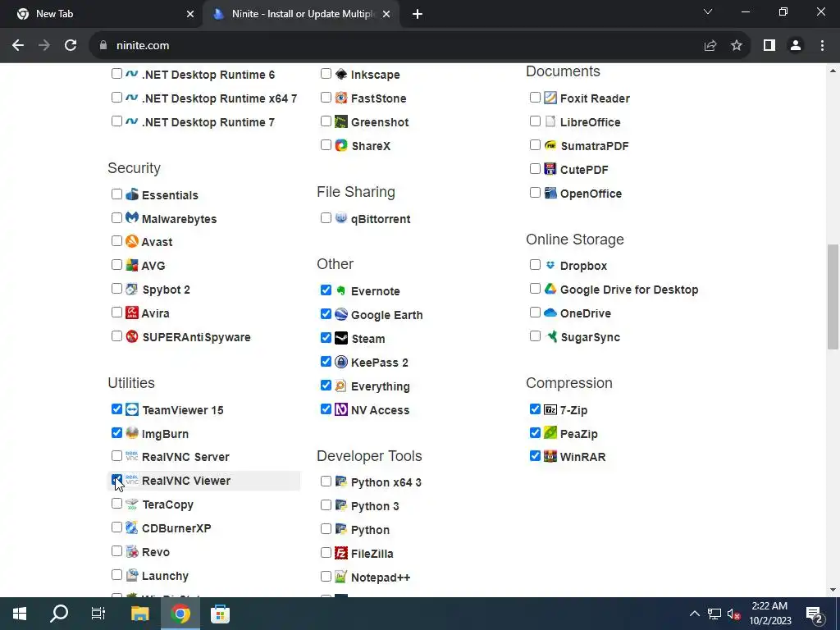
Task: Click the FileZilla icon
Action: click(340, 553)
